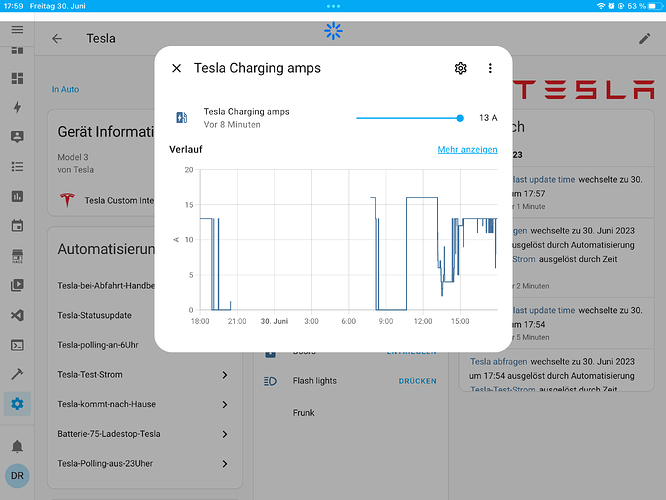Open the hamburger sidebar menu
The height and width of the screenshot is (500, 666).
tap(17, 30)
